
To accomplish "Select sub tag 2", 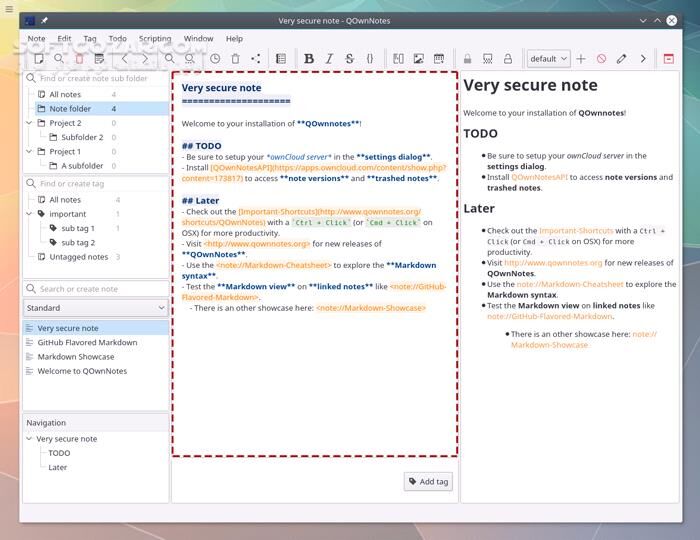I will click(x=78, y=242).
